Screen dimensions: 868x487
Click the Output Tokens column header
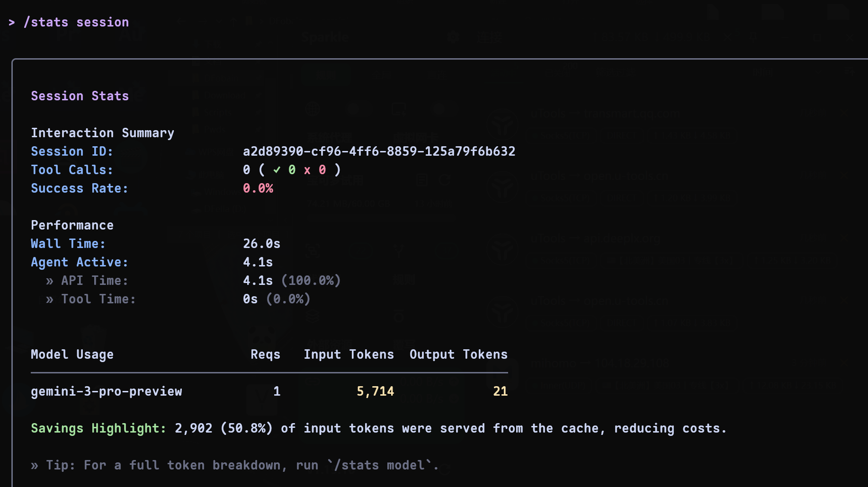coord(459,354)
